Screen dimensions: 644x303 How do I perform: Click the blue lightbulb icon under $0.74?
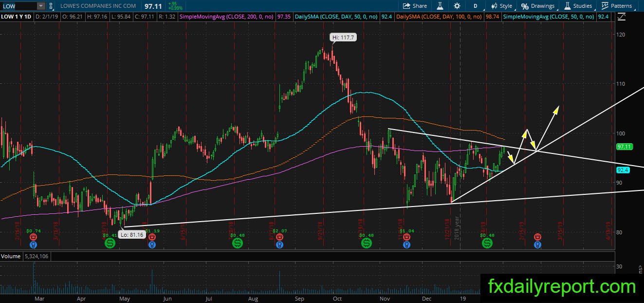click(x=34, y=244)
